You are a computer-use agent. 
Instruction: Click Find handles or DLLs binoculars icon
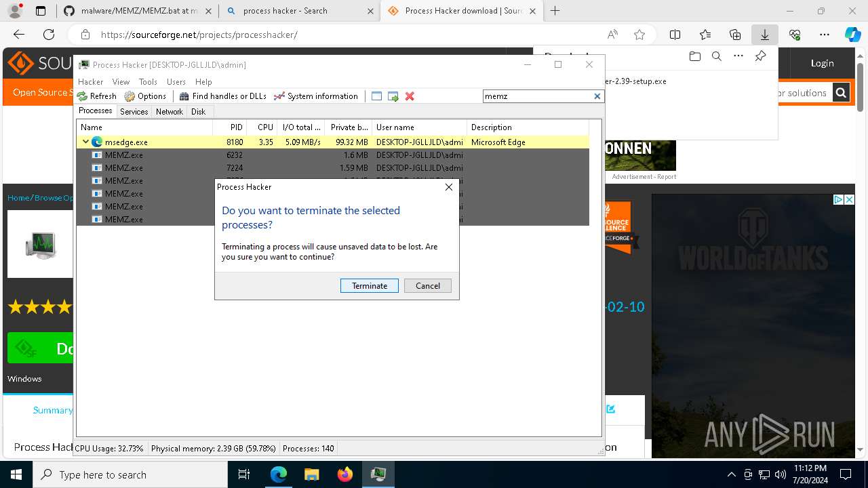(184, 96)
